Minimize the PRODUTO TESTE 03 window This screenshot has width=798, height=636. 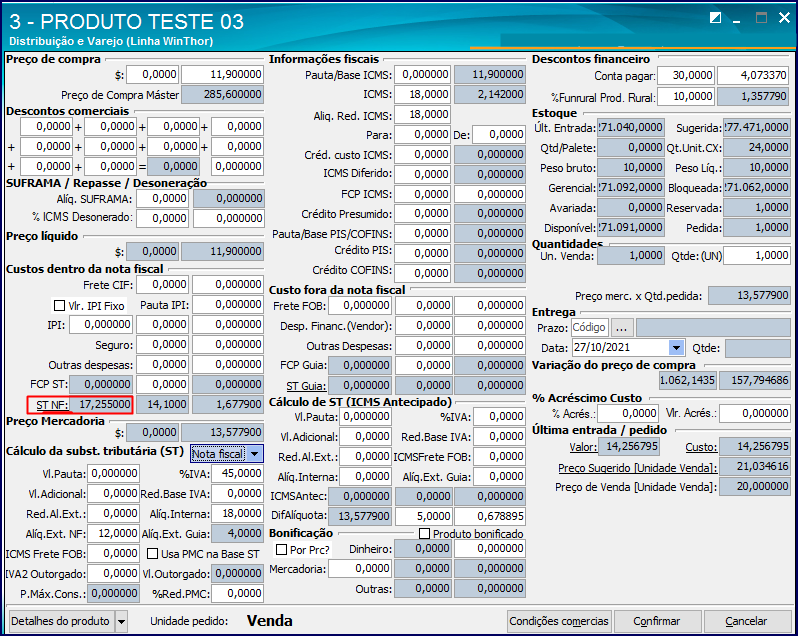tap(736, 20)
